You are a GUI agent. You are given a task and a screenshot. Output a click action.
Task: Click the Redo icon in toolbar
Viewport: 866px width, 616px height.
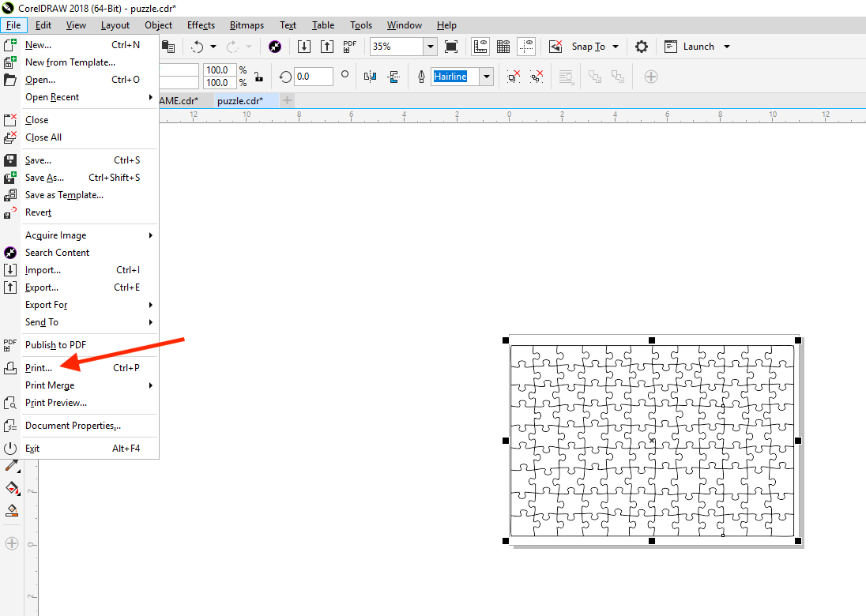coord(232,47)
